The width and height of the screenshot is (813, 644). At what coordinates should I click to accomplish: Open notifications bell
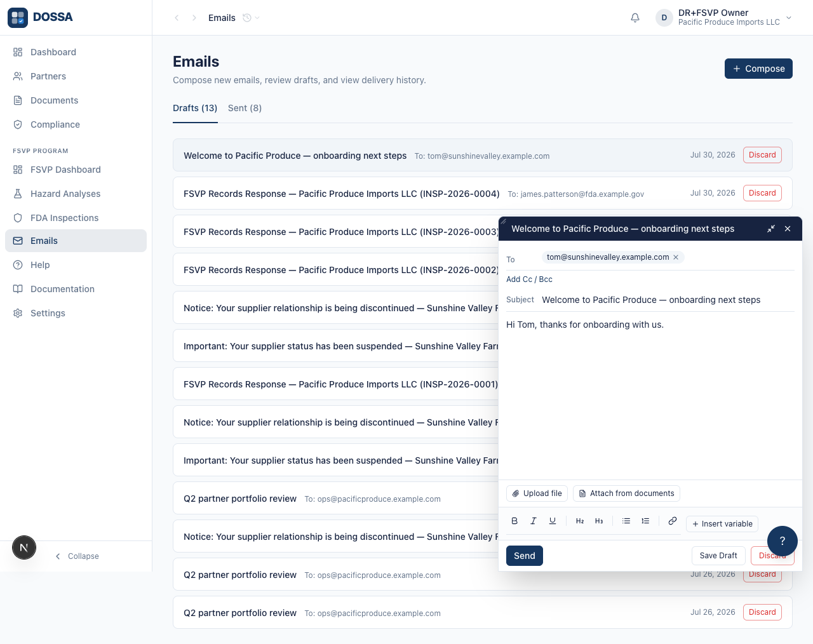point(635,18)
